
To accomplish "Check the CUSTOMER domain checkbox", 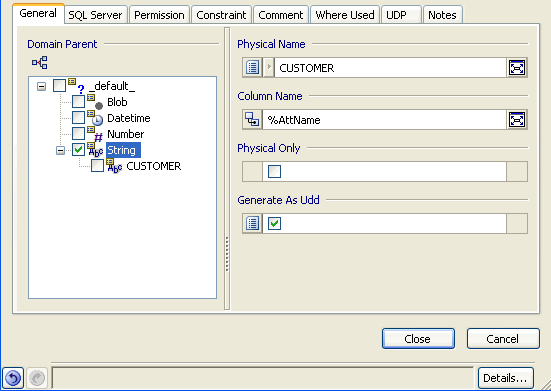I will click(97, 166).
